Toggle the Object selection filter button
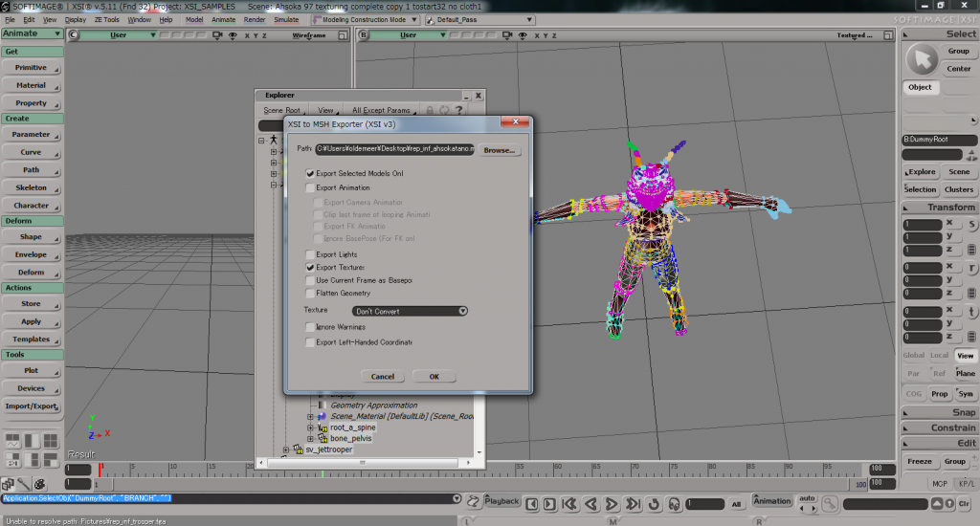Viewport: 980px width, 526px height. pos(920,87)
